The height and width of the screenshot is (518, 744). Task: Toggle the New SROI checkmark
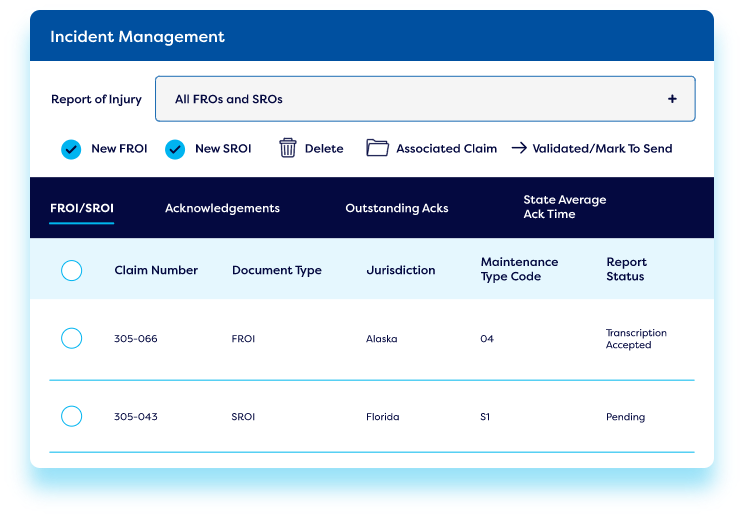(x=175, y=149)
